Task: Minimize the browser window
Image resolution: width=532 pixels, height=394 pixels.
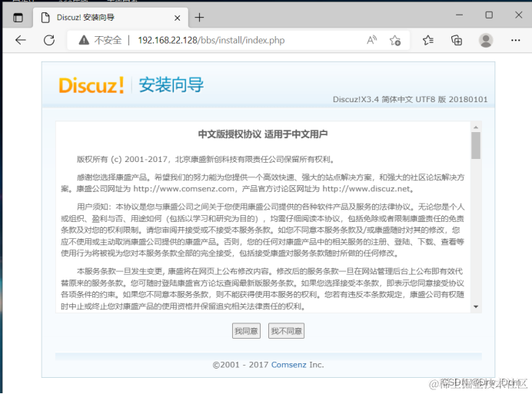Action: pos(460,15)
